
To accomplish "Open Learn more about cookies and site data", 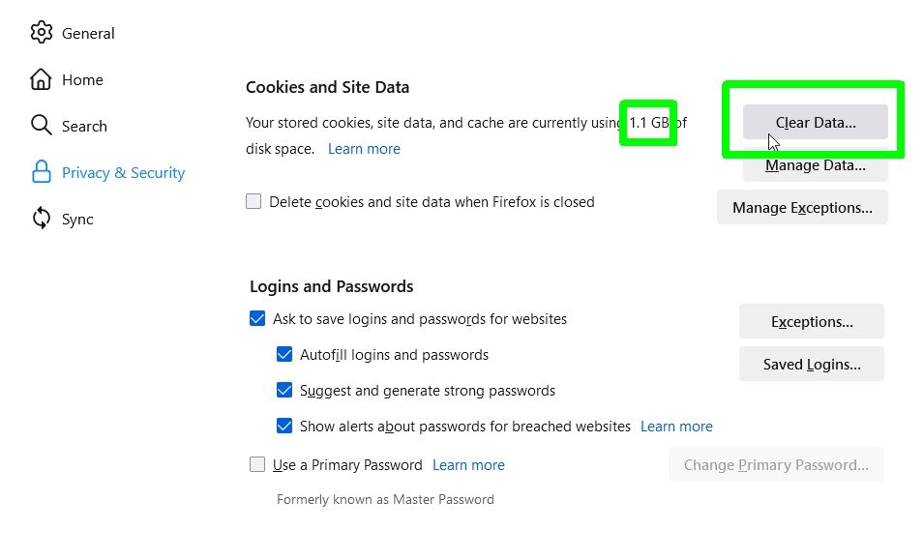I will [364, 148].
